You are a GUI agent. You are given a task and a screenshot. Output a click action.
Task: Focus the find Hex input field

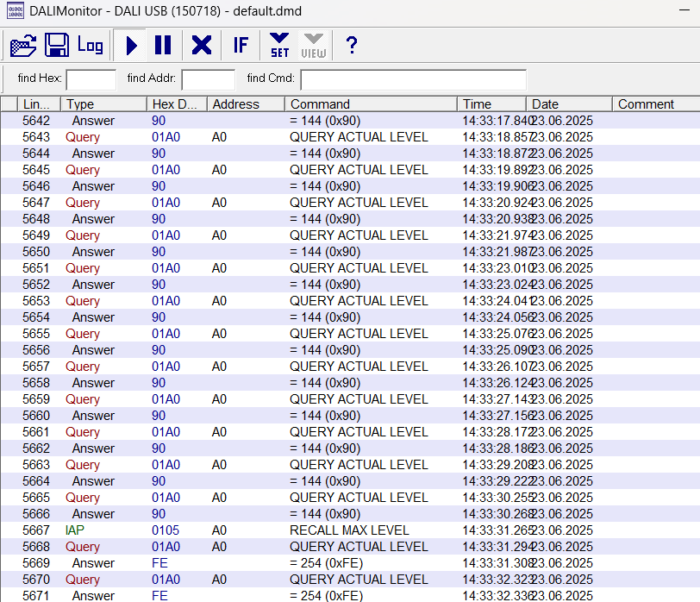coord(91,79)
